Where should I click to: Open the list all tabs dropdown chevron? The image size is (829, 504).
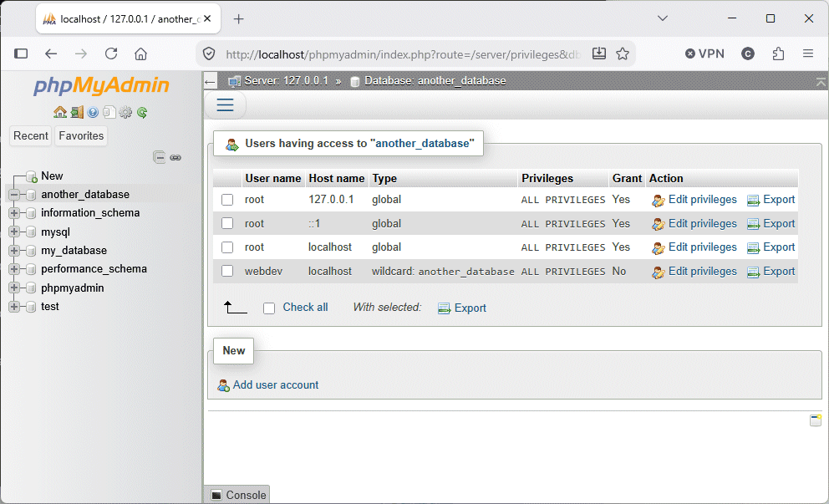click(x=663, y=18)
